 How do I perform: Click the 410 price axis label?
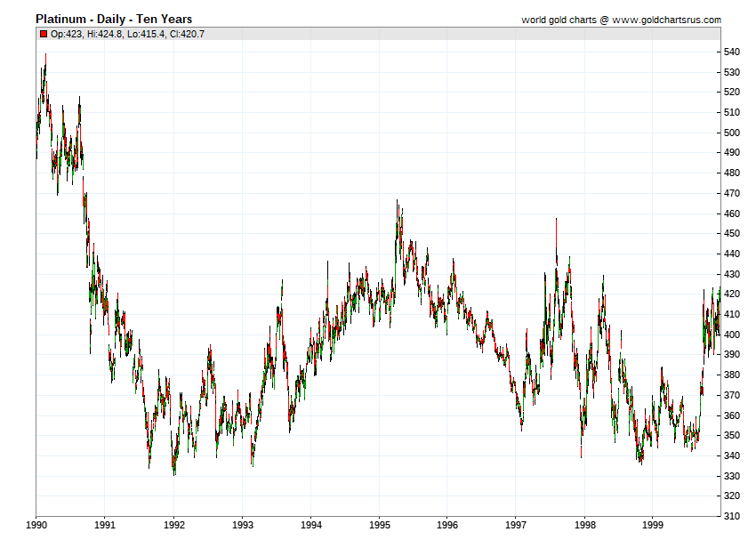tap(732, 314)
